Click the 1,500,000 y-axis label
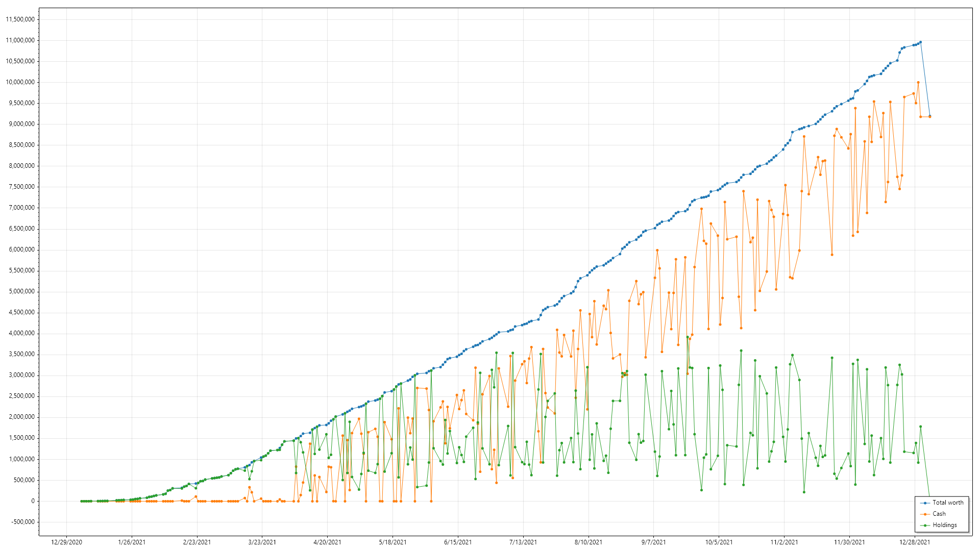This screenshot has height=551, width=980. point(22,438)
